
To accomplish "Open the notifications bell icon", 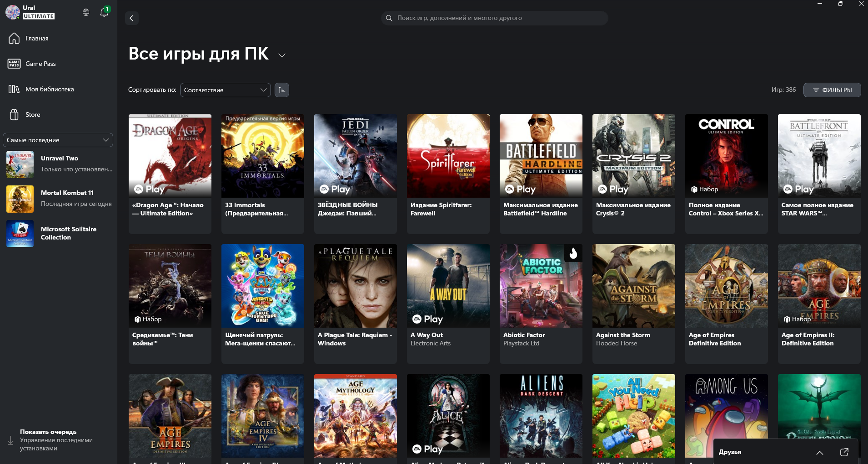I will click(x=104, y=12).
